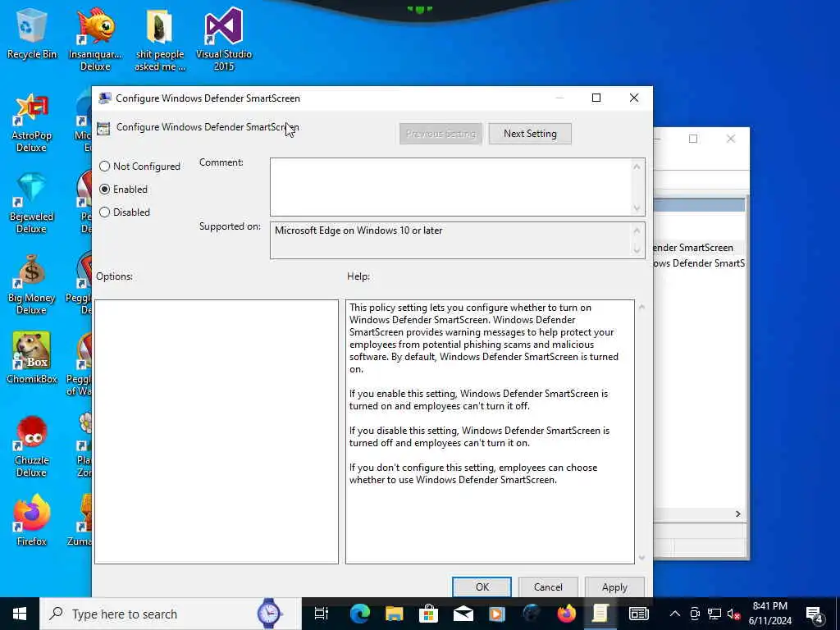
Task: Click the Help pane scroll down arrow
Action: pos(641,557)
